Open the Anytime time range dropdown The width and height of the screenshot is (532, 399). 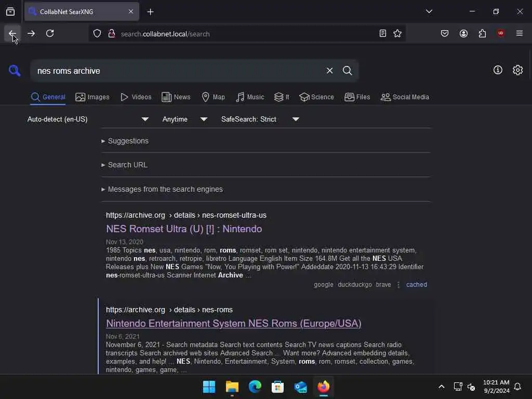coord(184,119)
